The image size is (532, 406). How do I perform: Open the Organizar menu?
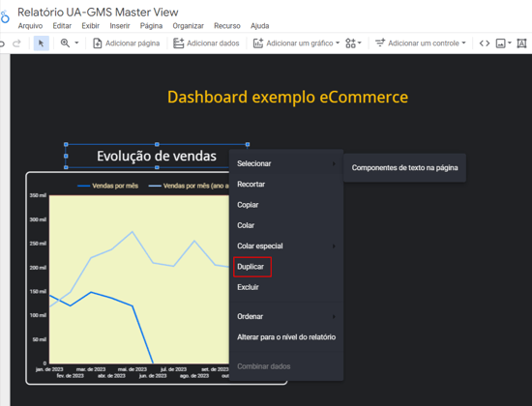point(189,26)
